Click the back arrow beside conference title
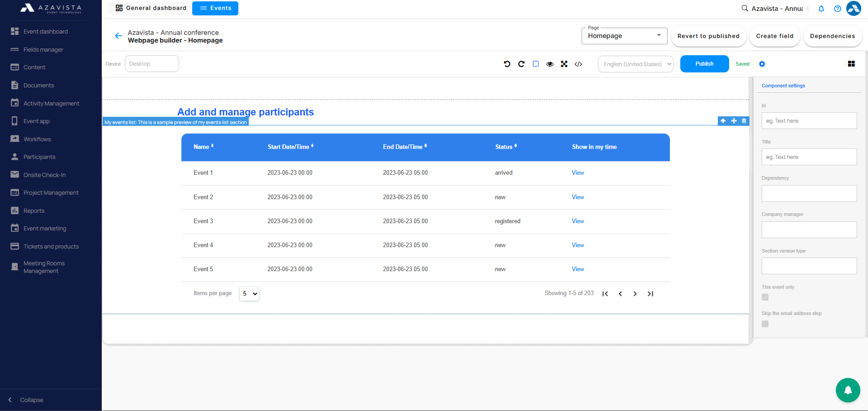This screenshot has height=411, width=868. [x=118, y=36]
